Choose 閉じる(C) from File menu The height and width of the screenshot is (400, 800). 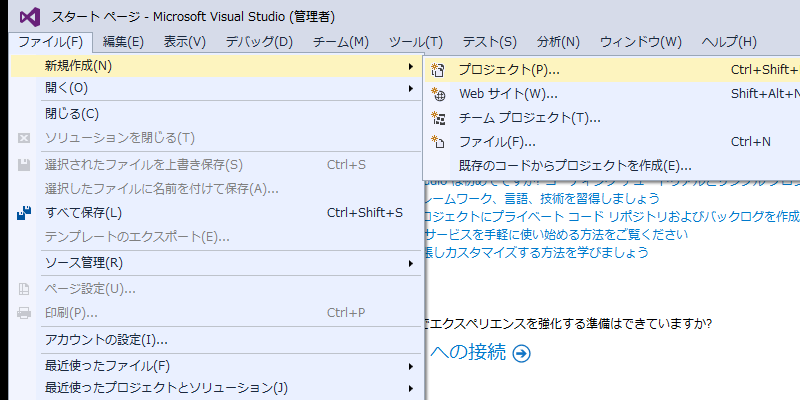(216, 114)
